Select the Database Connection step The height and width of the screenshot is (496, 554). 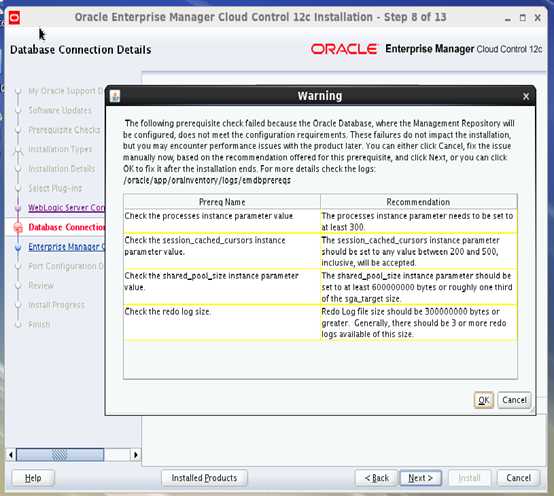(66, 227)
